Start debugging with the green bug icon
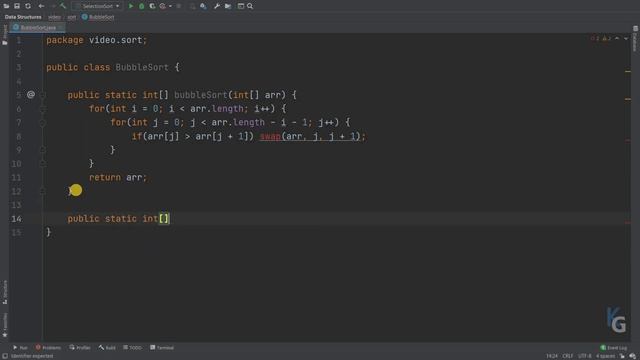The width and height of the screenshot is (640, 360). pyautogui.click(x=141, y=6)
